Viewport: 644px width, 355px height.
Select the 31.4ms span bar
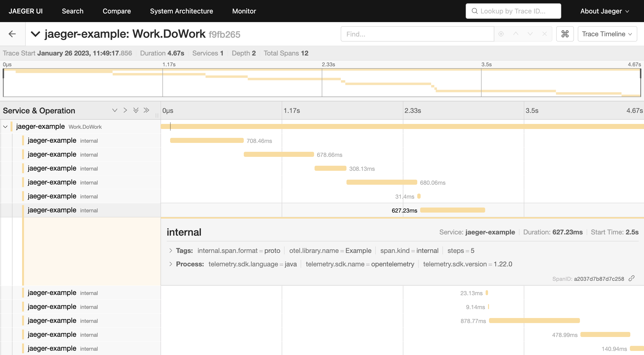[x=419, y=196]
